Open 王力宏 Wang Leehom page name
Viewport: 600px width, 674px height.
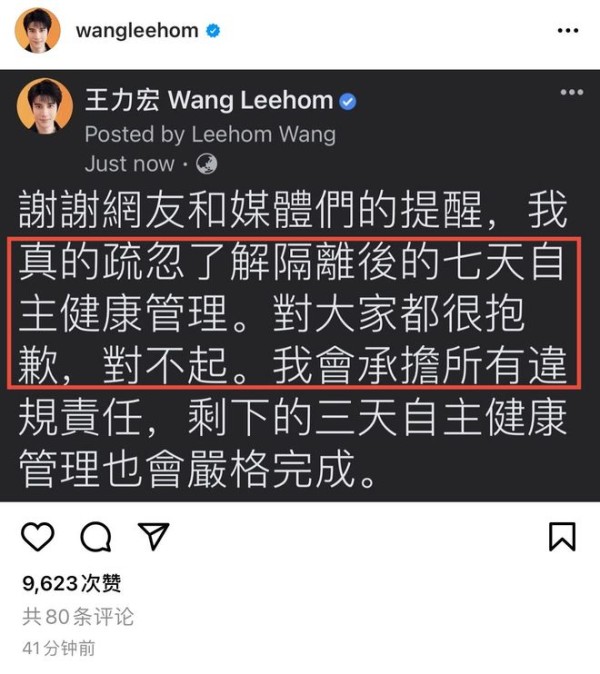[x=209, y=100]
